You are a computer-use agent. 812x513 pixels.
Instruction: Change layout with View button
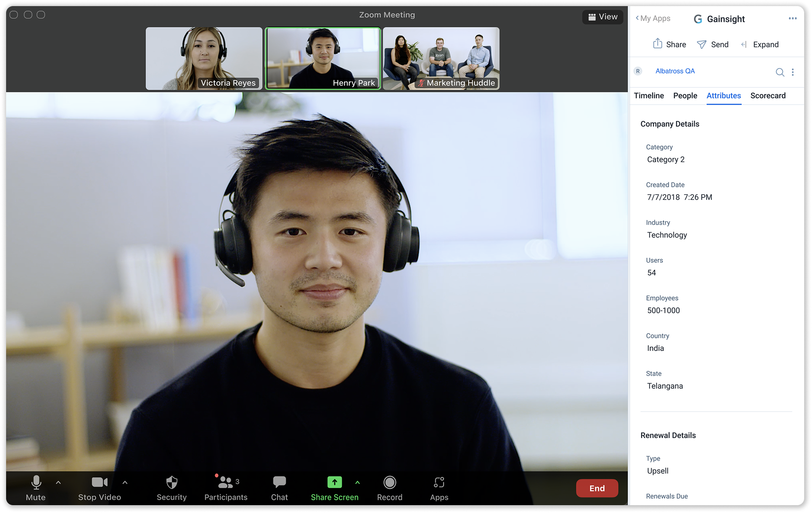pyautogui.click(x=603, y=17)
